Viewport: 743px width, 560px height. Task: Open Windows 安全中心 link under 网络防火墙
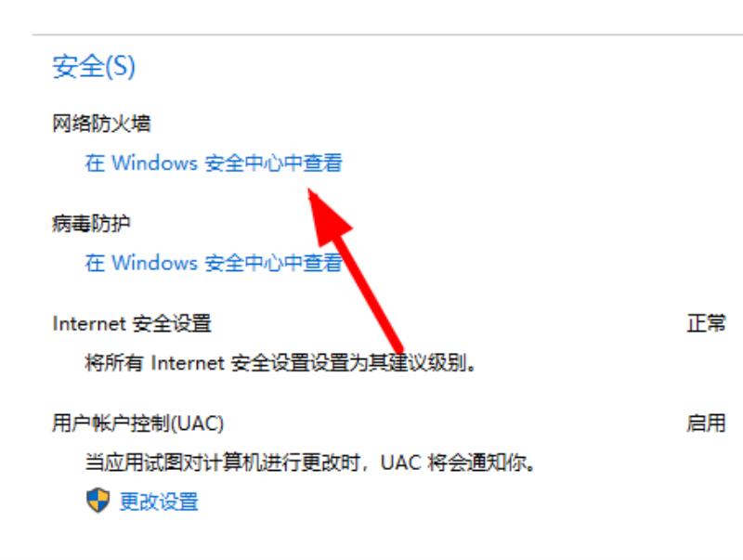[x=214, y=163]
